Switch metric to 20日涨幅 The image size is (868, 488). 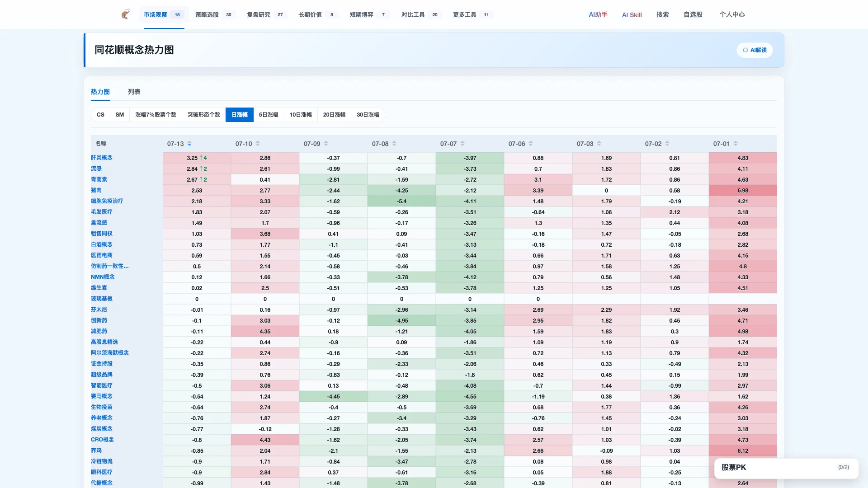pos(334,115)
